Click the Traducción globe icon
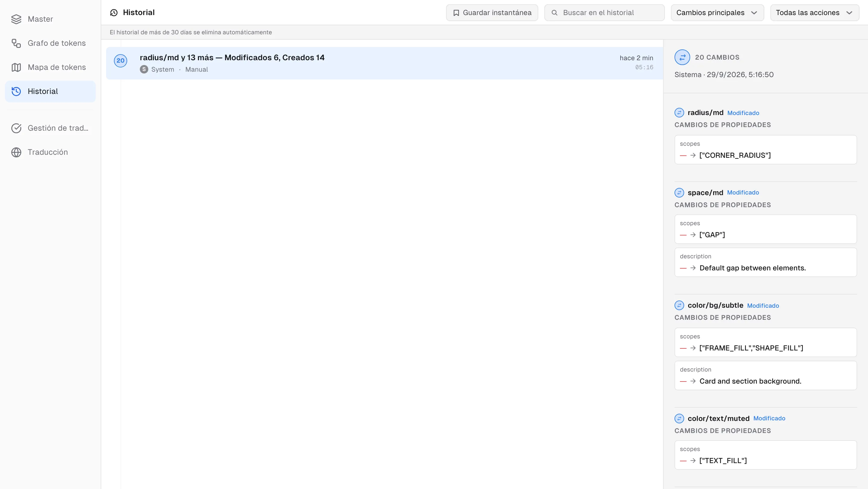The image size is (868, 489). [x=16, y=152]
